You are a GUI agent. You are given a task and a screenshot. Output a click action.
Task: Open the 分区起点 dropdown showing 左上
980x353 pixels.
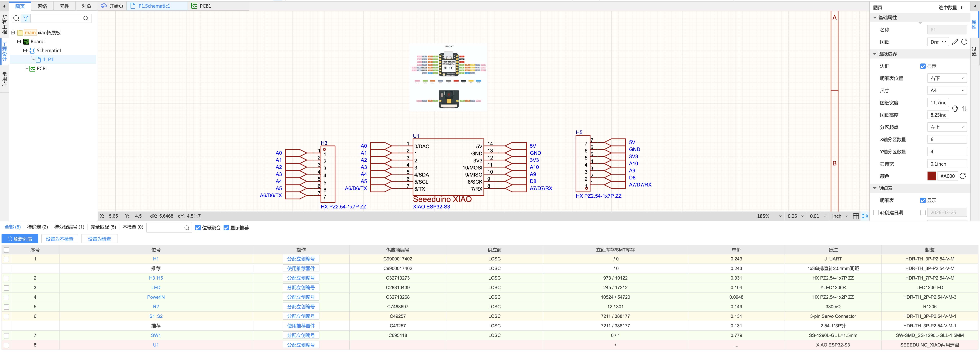coord(947,127)
